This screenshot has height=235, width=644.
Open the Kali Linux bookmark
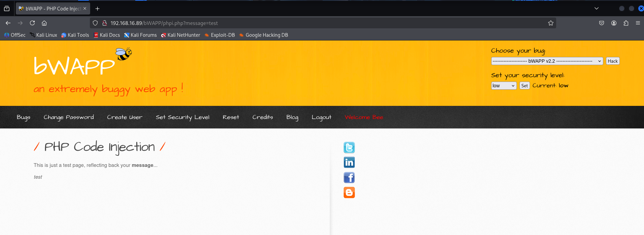coord(43,35)
